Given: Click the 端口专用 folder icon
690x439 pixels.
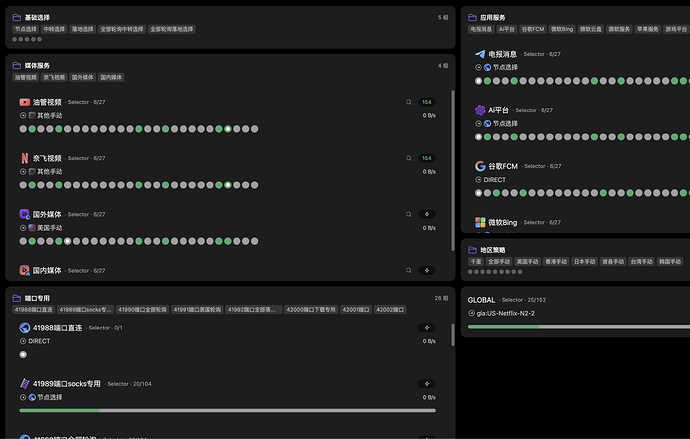Looking at the screenshot, I should [x=17, y=298].
